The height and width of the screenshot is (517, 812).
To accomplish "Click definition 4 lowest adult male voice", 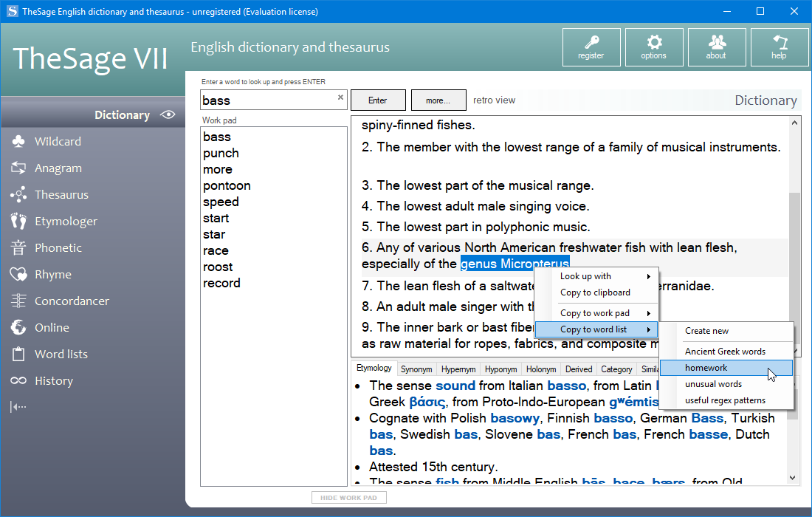I will pos(475,206).
